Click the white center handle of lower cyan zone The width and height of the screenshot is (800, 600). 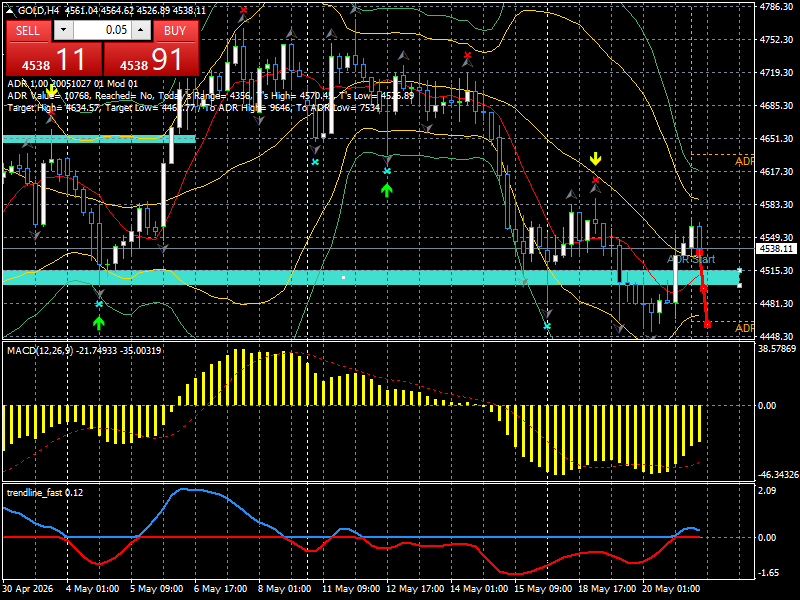click(x=343, y=278)
